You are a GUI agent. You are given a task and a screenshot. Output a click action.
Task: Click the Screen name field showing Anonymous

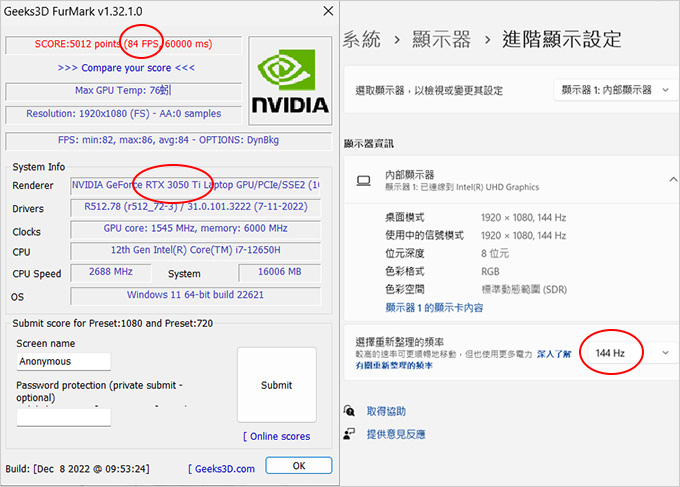(64, 361)
